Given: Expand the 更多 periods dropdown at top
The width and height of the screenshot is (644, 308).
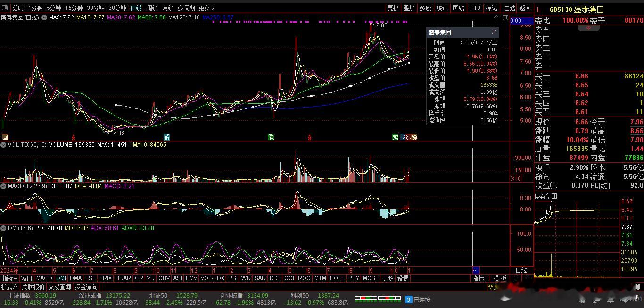Looking at the screenshot, I should pos(206,8).
